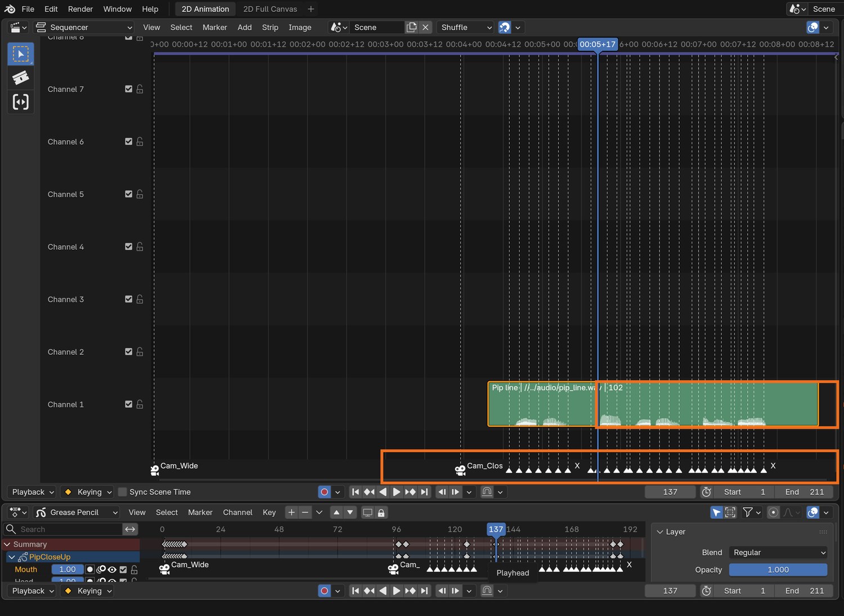Switch to 2D Full Canvas workspace tab
844x616 pixels.
[x=270, y=9]
